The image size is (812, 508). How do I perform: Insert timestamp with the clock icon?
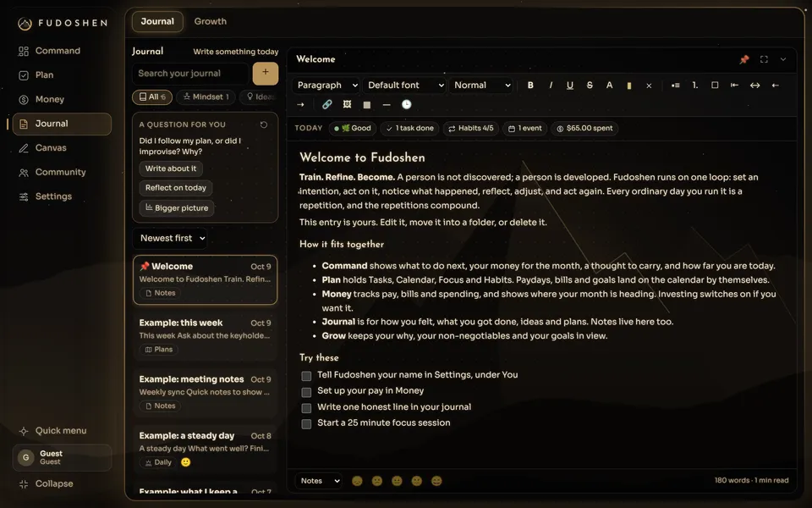407,105
